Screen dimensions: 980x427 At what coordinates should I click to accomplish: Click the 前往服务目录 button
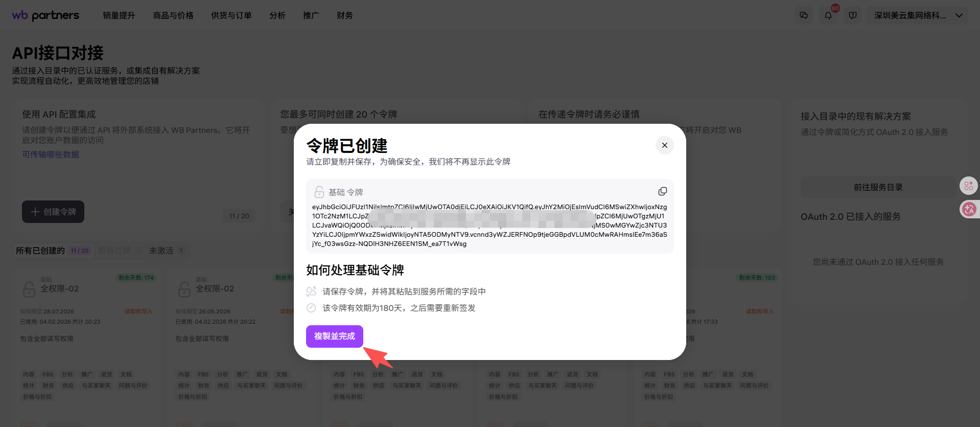(x=878, y=187)
